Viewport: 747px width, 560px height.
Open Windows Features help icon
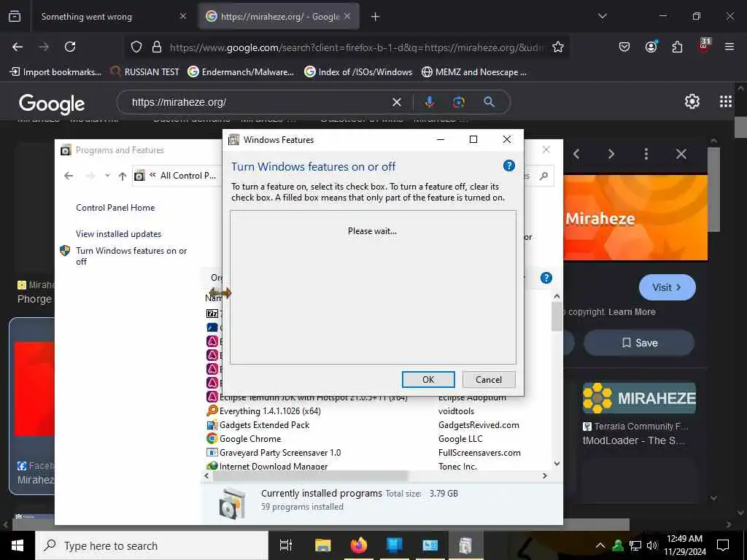(508, 166)
